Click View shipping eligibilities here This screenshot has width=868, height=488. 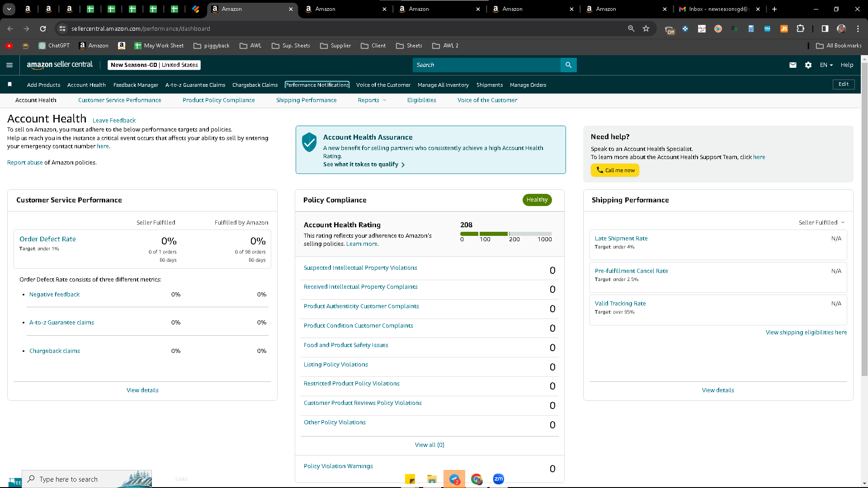pos(806,333)
